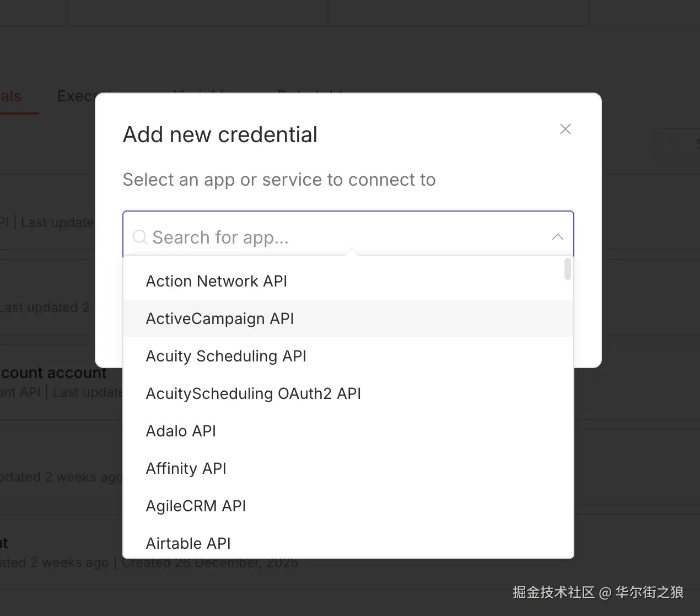Viewport: 700px width, 616px height.
Task: Open the background row reading 'Last updated 2'
Action: point(45,307)
